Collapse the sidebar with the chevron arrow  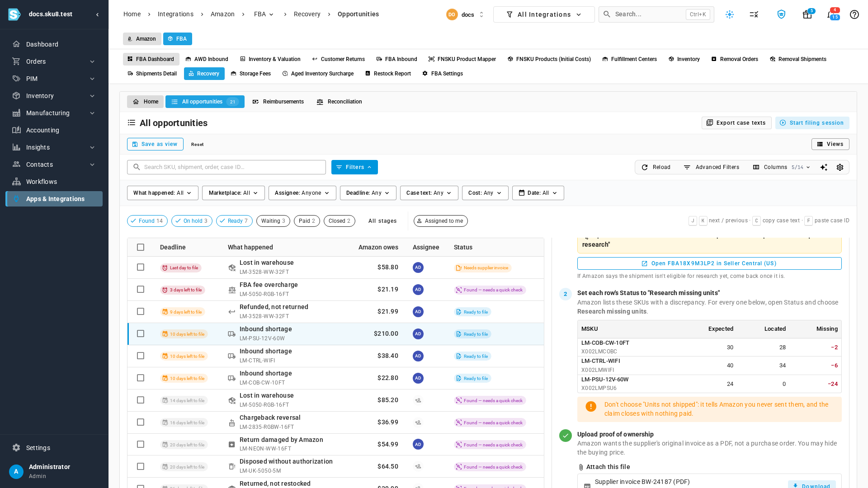pos(97,14)
